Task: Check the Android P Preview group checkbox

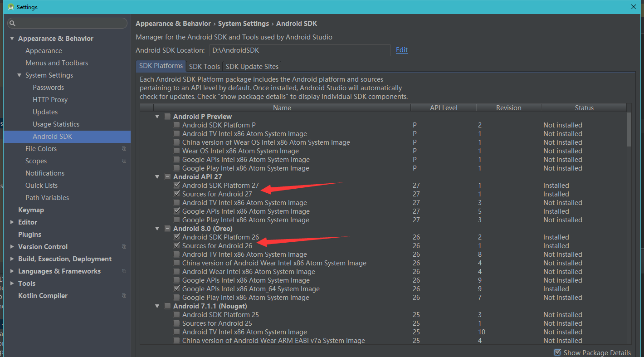Action: [x=167, y=117]
